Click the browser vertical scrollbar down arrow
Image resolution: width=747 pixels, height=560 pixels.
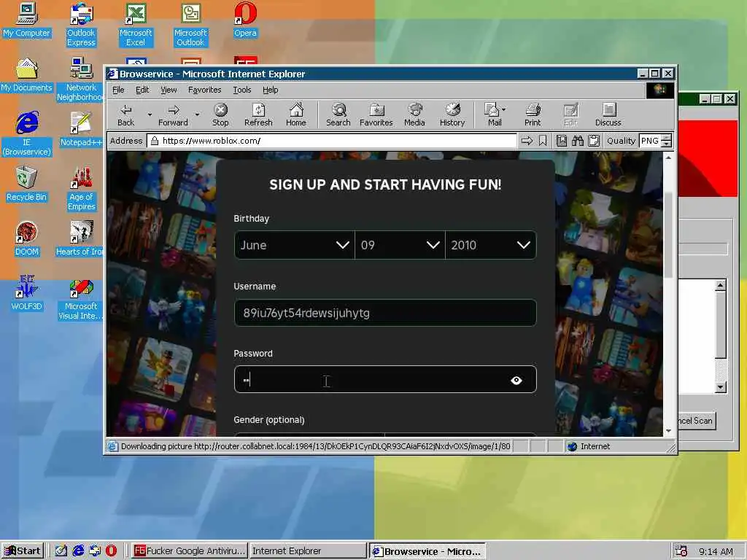(x=668, y=430)
